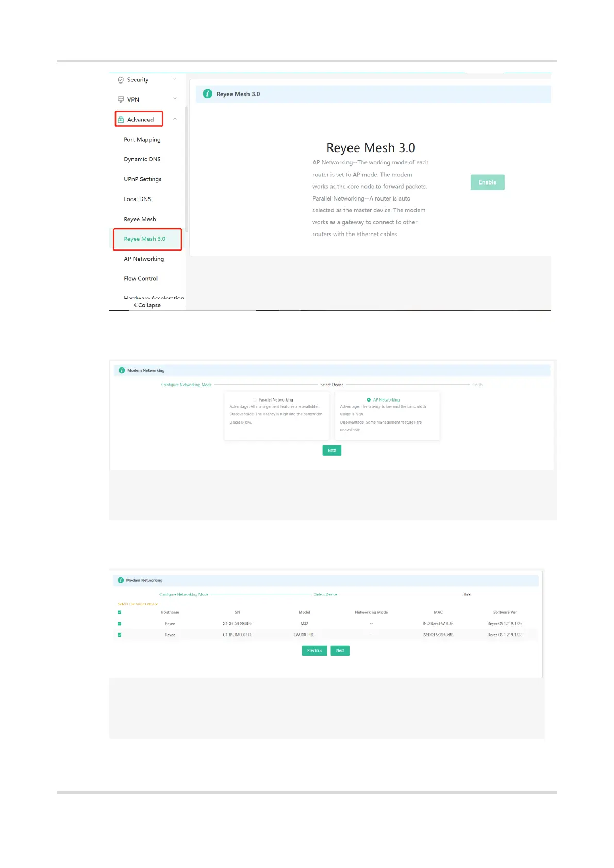The image size is (614, 868).
Task: Click the sidebar vertical scrollbar
Action: [x=186, y=169]
